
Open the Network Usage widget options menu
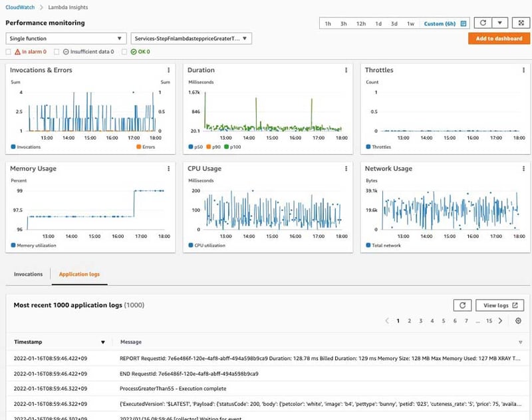(x=523, y=168)
